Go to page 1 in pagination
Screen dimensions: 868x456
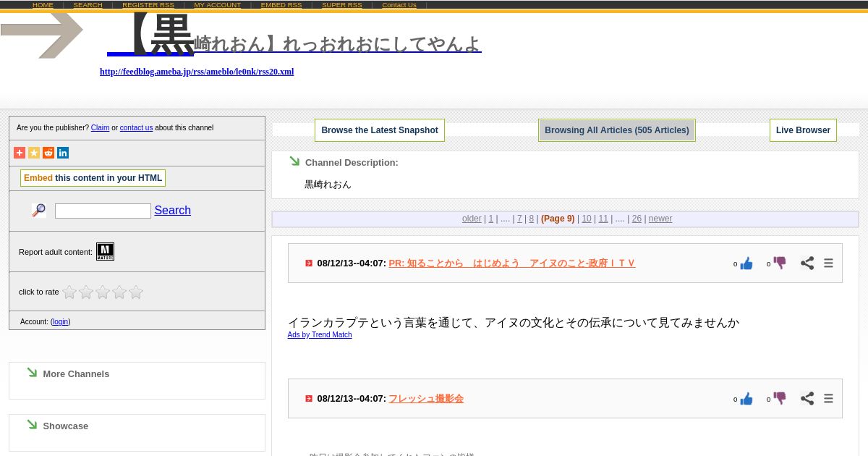click(491, 219)
